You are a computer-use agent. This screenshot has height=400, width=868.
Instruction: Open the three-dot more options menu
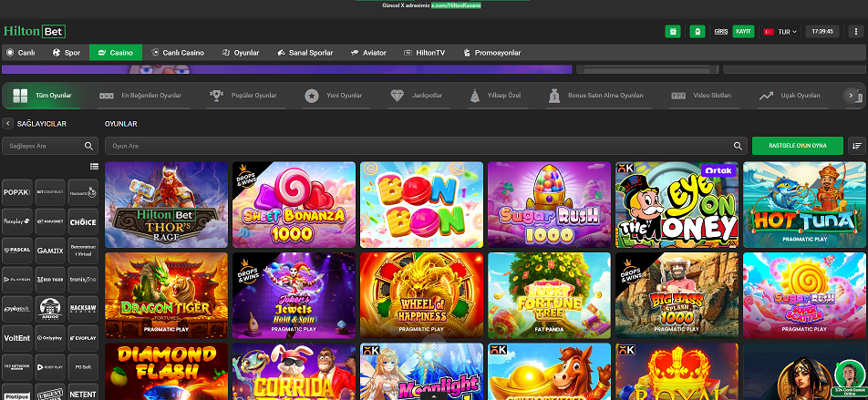pyautogui.click(x=853, y=31)
